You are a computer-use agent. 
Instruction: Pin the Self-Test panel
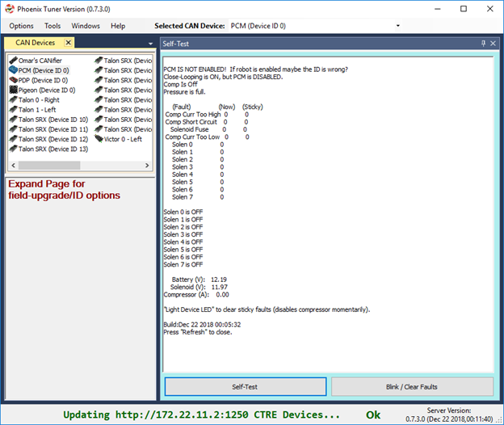click(483, 44)
